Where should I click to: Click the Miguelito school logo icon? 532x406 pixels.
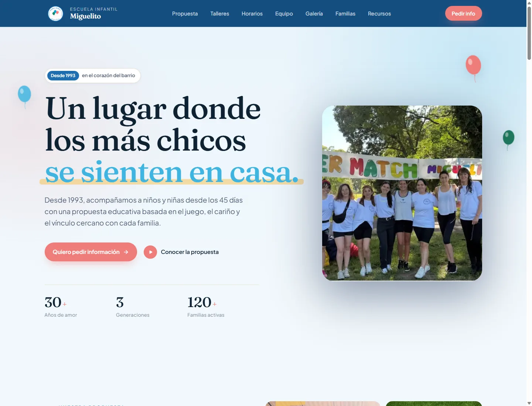[x=55, y=14]
